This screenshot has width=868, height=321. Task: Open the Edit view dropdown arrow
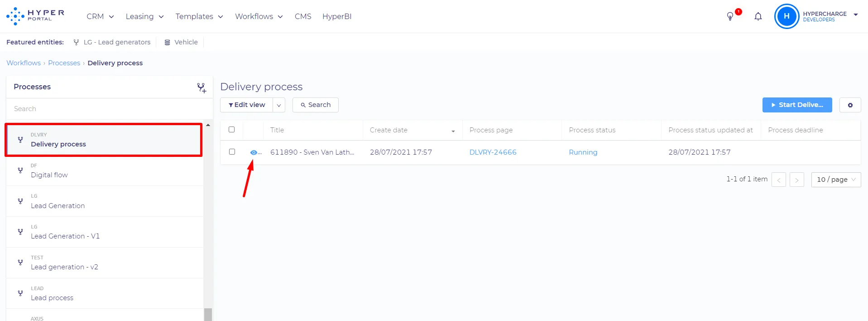pyautogui.click(x=279, y=105)
